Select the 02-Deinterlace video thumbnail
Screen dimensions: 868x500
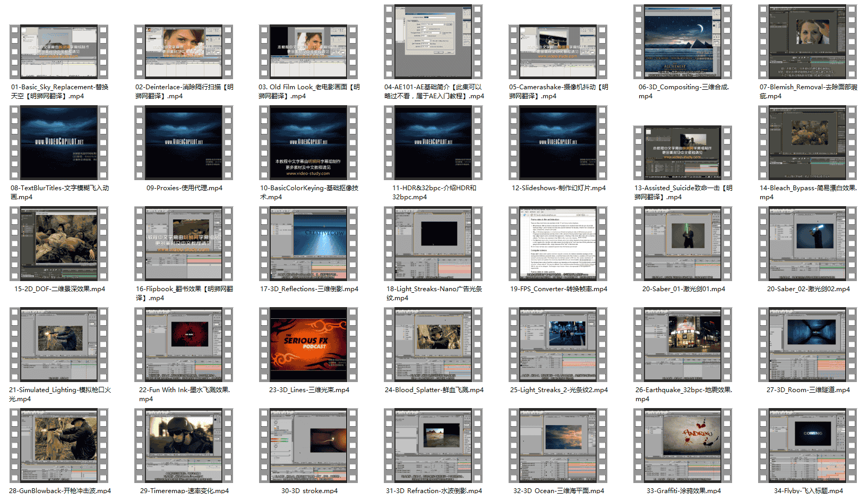point(184,52)
